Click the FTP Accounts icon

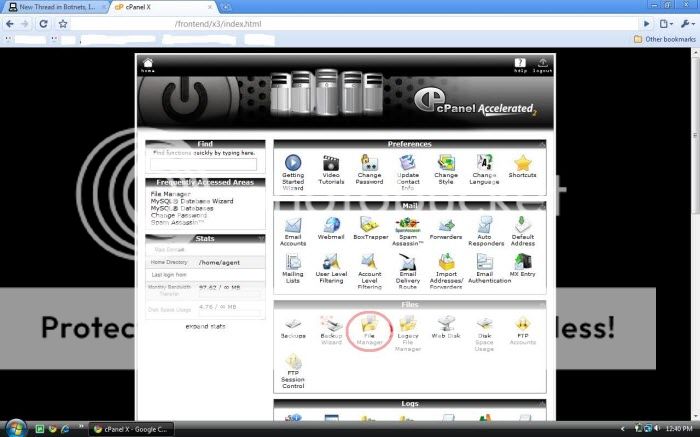click(x=522, y=326)
